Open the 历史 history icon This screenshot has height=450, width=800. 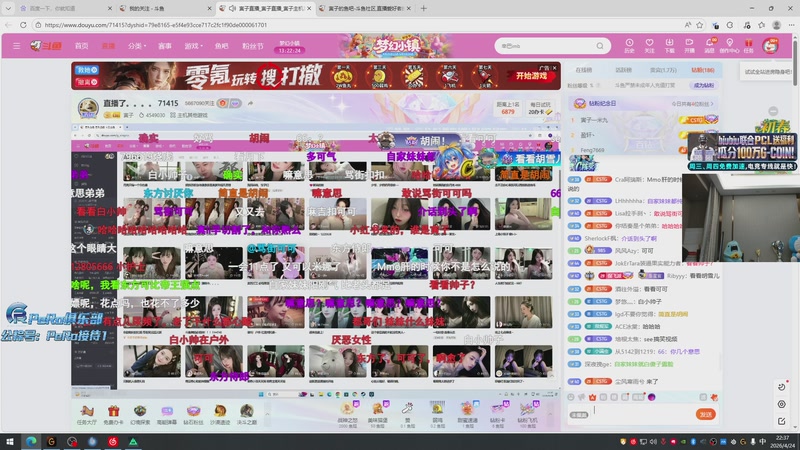629,45
